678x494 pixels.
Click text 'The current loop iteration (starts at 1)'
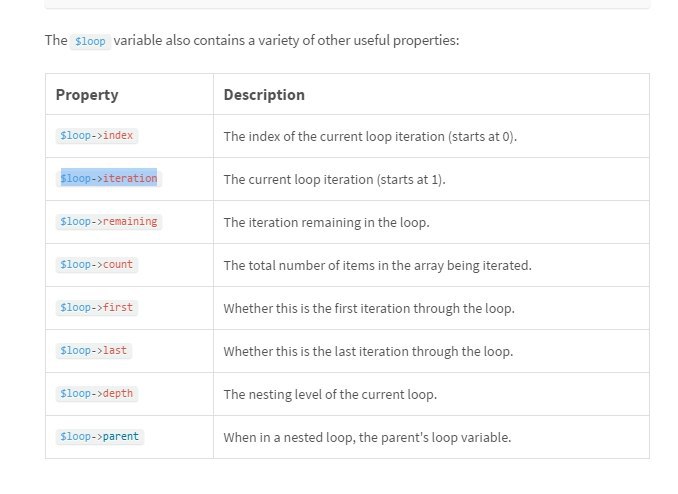[x=334, y=180]
